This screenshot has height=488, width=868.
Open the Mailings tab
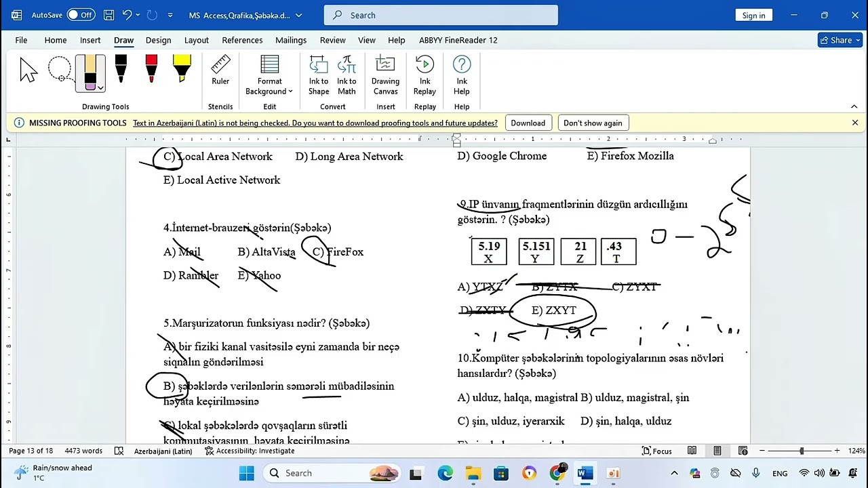[291, 40]
